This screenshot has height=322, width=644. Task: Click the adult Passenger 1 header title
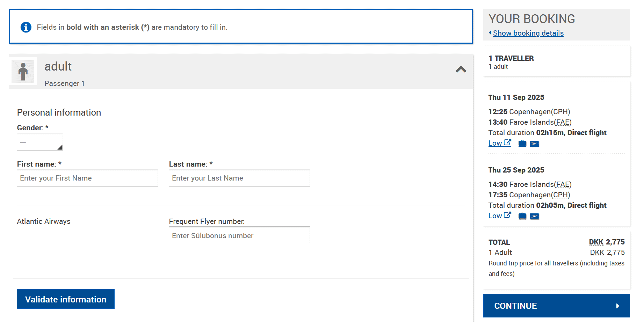point(58,66)
